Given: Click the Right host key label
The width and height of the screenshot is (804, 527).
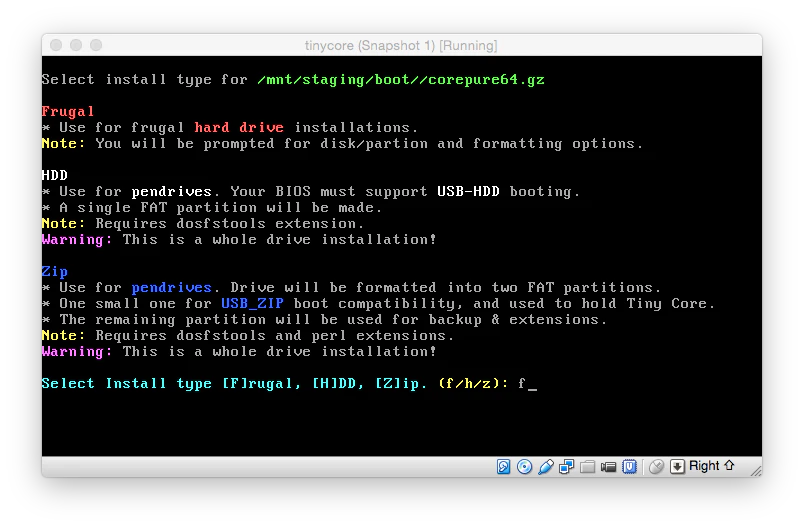Looking at the screenshot, I should tap(704, 465).
